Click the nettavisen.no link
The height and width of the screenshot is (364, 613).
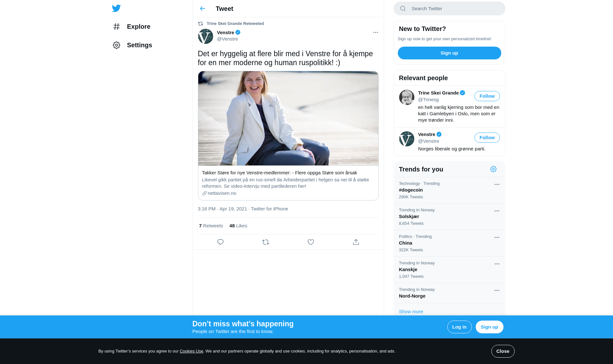(x=222, y=193)
